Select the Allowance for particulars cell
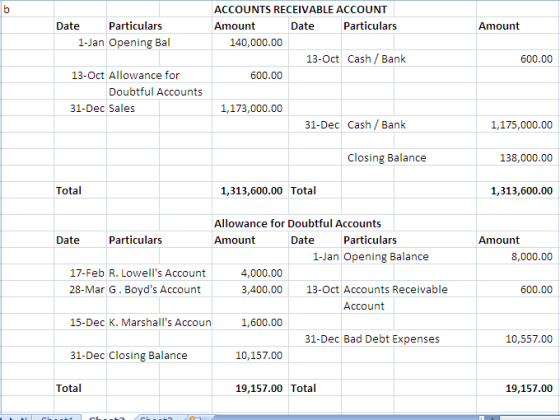560x420 pixels. [144, 75]
